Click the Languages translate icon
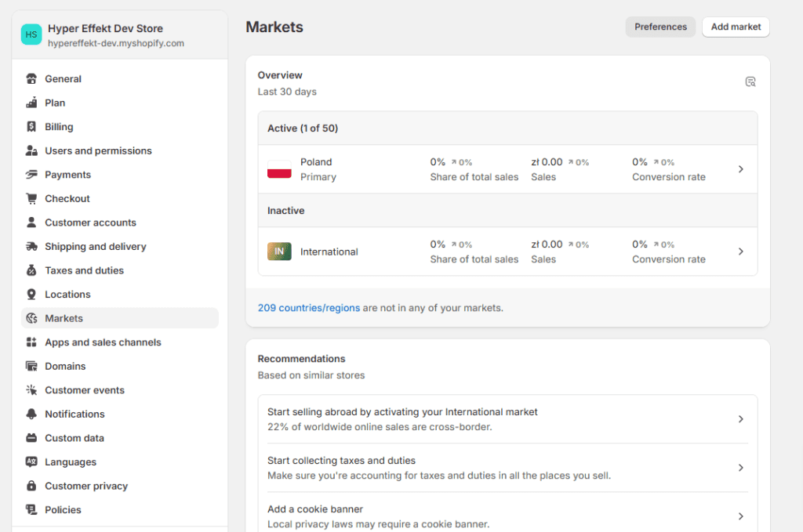This screenshot has height=532, width=803. pos(31,462)
